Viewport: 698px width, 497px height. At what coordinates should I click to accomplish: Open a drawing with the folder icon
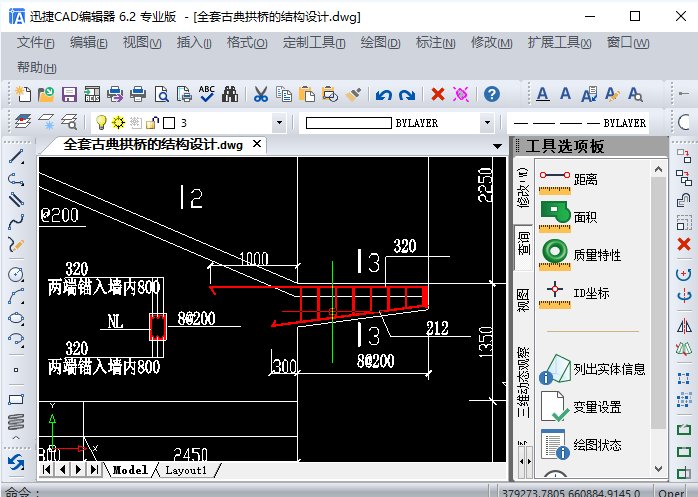pos(46,94)
